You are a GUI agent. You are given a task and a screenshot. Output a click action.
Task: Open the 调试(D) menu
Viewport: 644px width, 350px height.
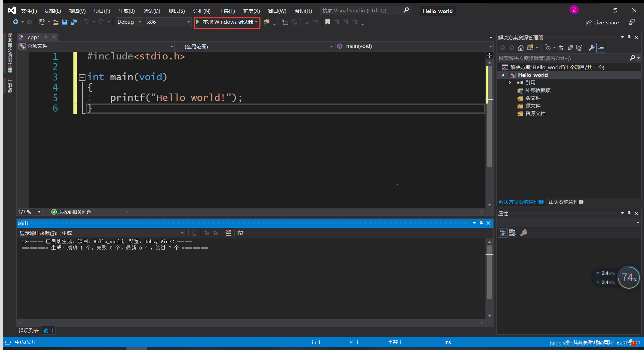[152, 10]
